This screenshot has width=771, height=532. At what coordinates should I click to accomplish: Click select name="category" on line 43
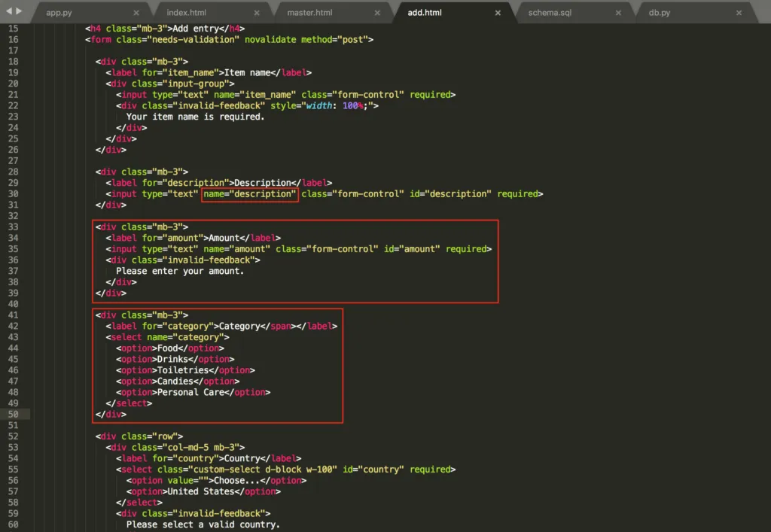(x=167, y=337)
